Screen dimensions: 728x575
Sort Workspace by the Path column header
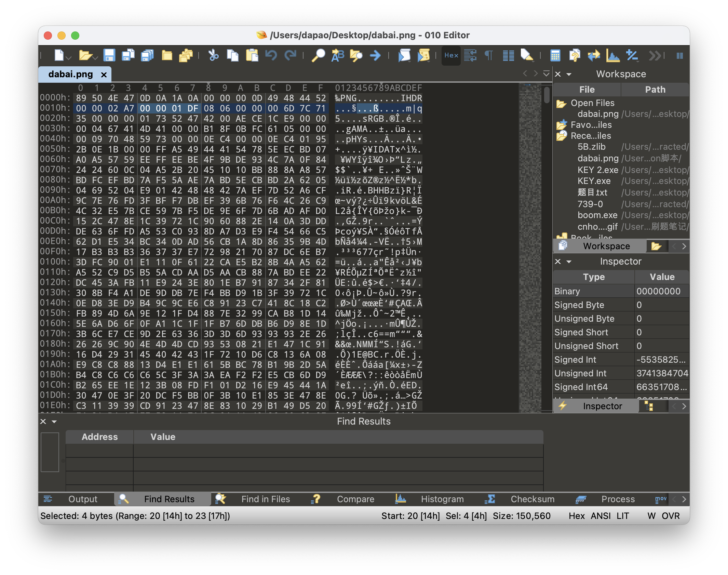point(655,90)
